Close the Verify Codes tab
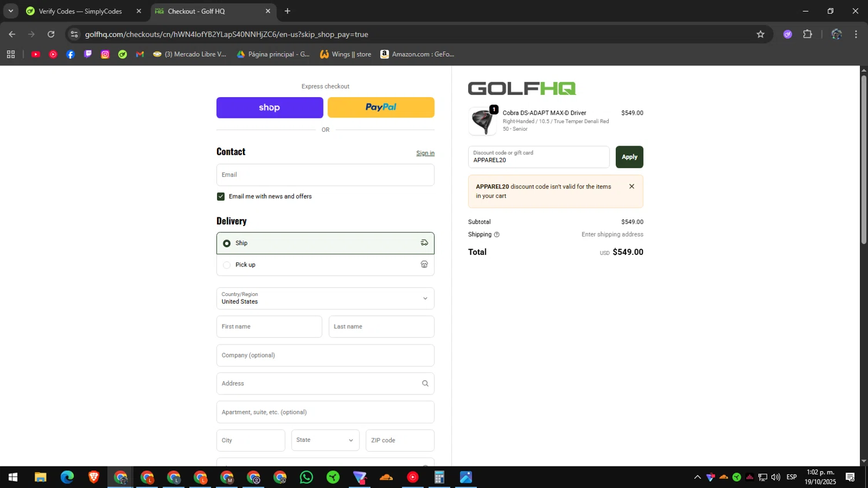This screenshot has width=868, height=488. tap(139, 11)
